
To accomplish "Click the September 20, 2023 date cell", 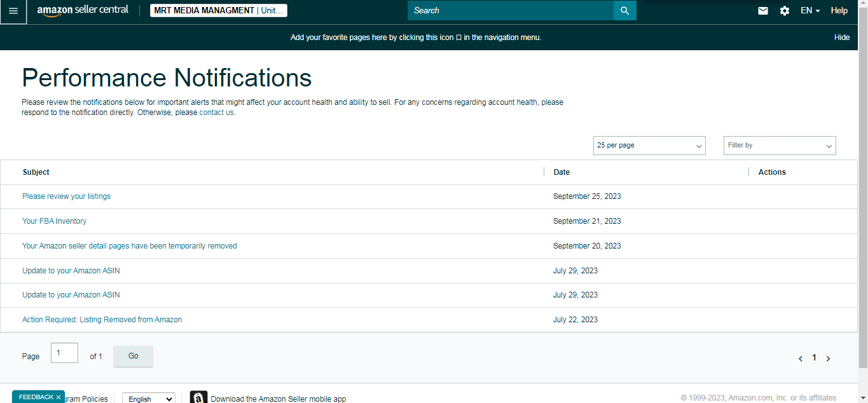I will [x=587, y=246].
